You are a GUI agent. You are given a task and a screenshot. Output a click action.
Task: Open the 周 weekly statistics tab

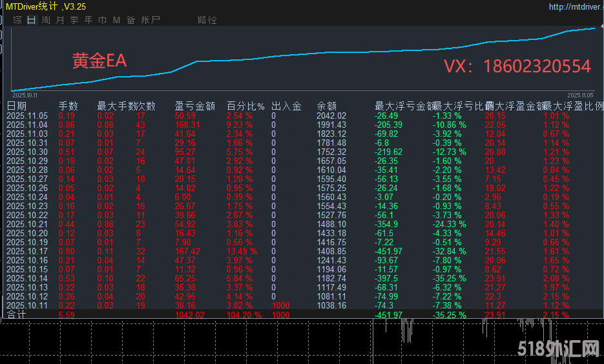[46, 20]
